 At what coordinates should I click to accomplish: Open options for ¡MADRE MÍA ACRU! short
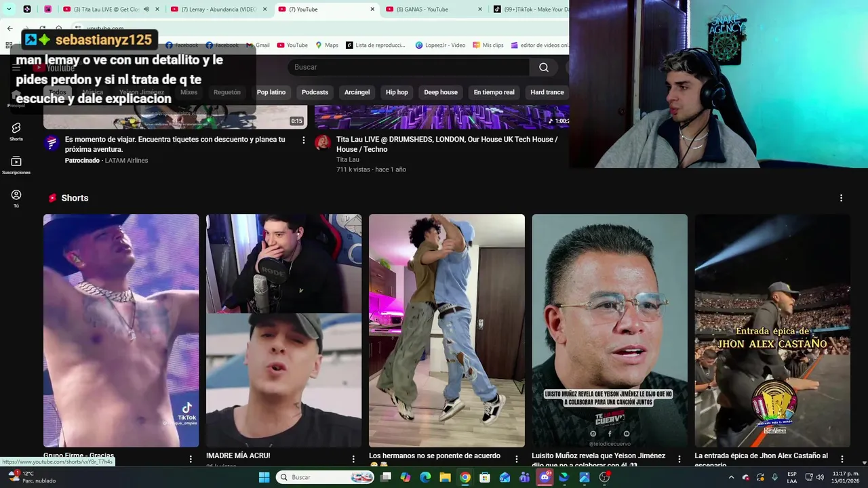click(353, 459)
